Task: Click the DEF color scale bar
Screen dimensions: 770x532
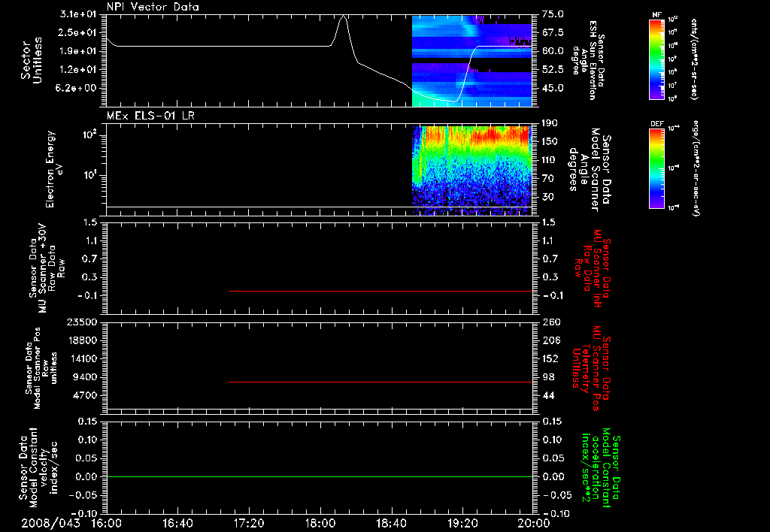Action: 656,168
